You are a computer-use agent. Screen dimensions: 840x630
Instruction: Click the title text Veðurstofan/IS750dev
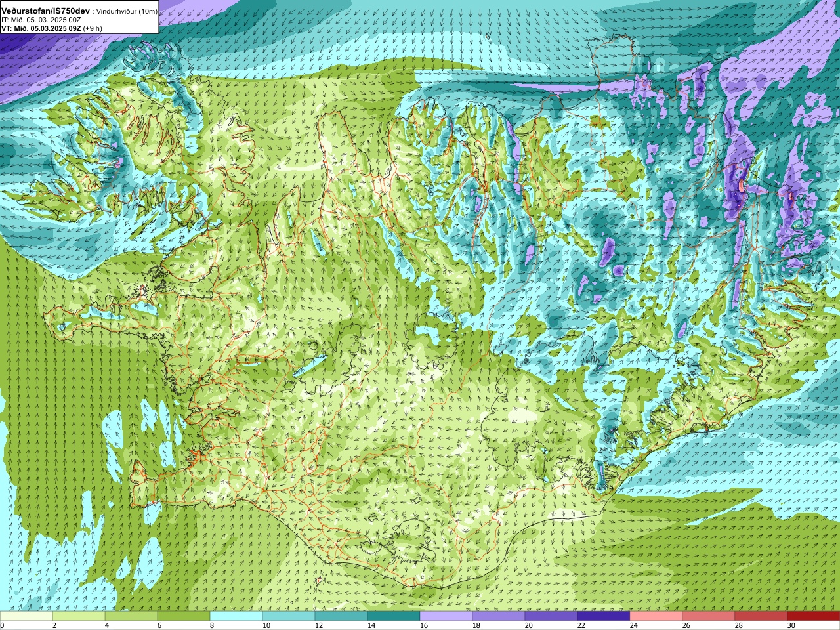[46, 11]
